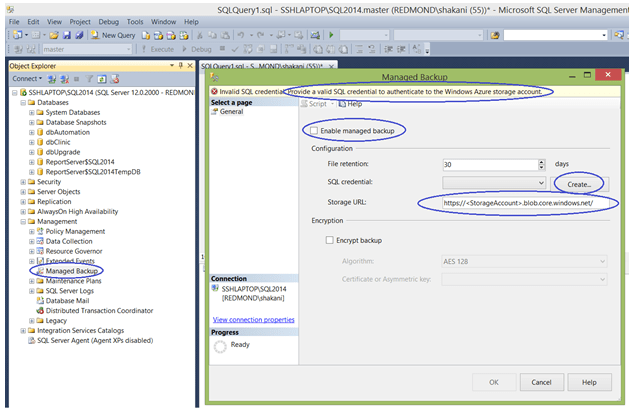Click the Undo arrow icon

241,35
